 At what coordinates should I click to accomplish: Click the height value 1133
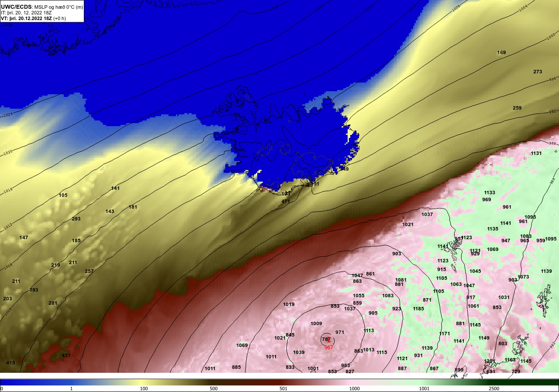490,193
